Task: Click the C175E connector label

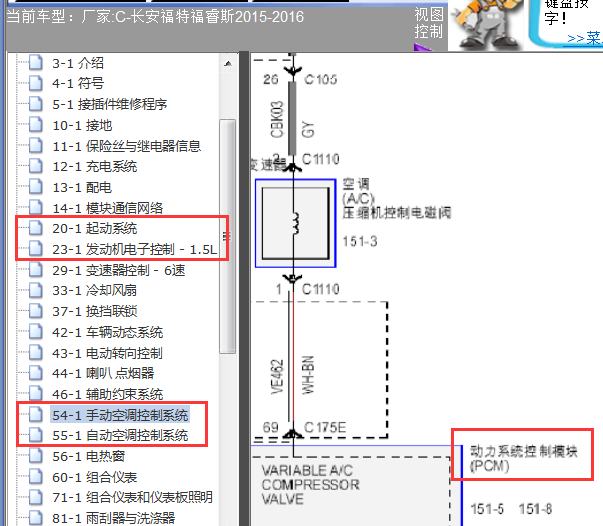Action: coord(325,428)
